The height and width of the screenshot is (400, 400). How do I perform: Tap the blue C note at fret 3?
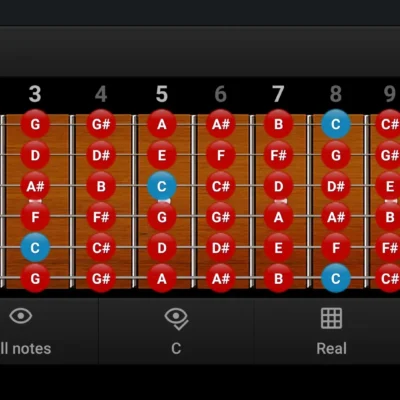[x=35, y=248]
